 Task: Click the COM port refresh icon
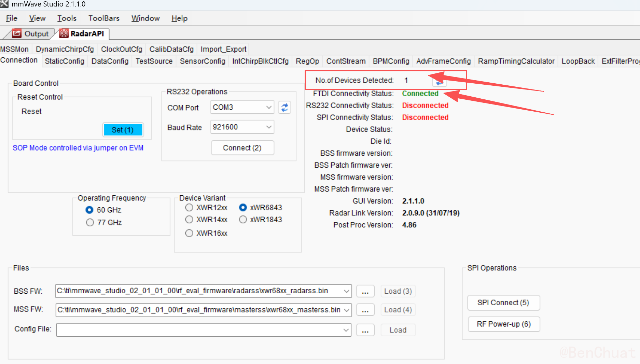pyautogui.click(x=284, y=108)
